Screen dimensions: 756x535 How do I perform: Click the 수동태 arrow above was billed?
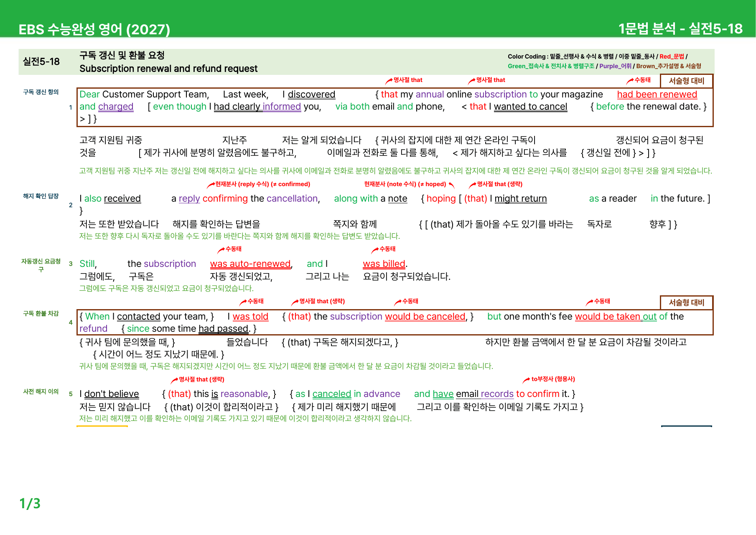click(375, 250)
